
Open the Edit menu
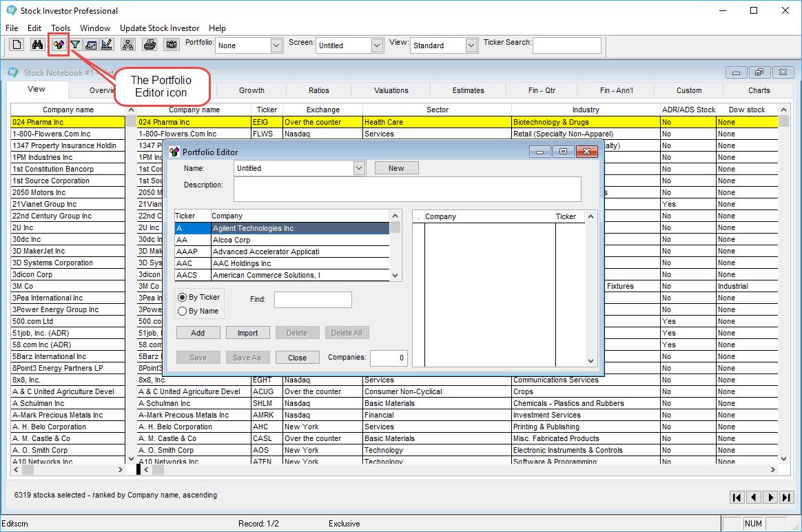point(34,28)
